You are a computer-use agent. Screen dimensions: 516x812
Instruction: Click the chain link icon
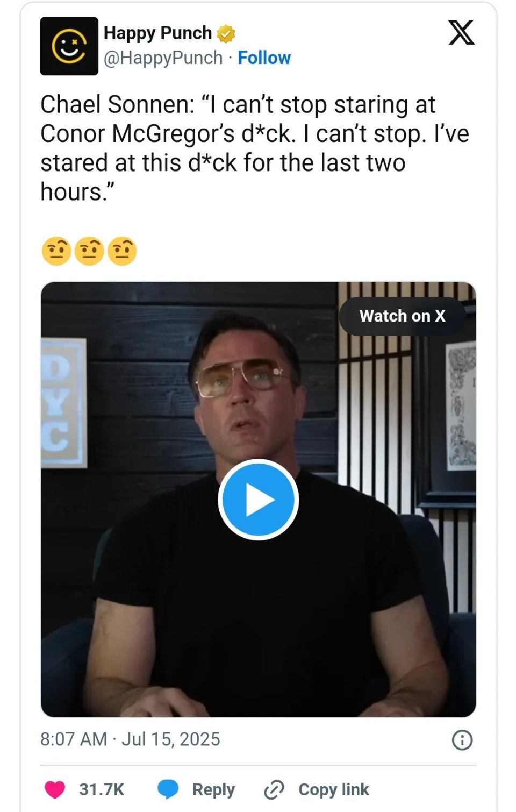[x=274, y=789]
